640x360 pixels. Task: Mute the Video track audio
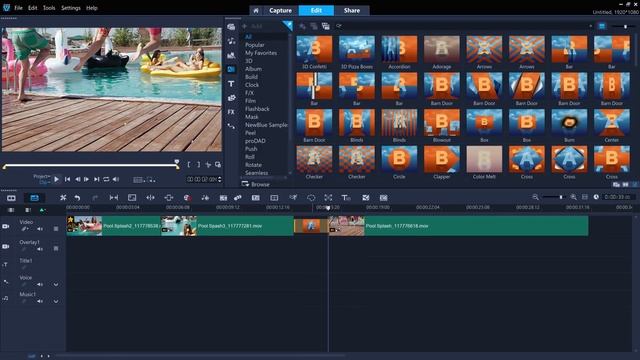[40, 229]
